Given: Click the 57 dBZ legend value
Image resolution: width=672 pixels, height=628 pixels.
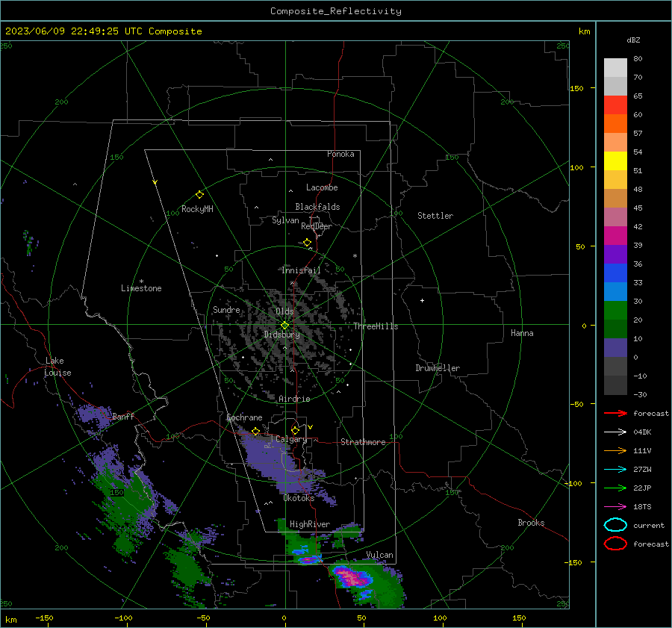Looking at the screenshot, I should (x=638, y=134).
